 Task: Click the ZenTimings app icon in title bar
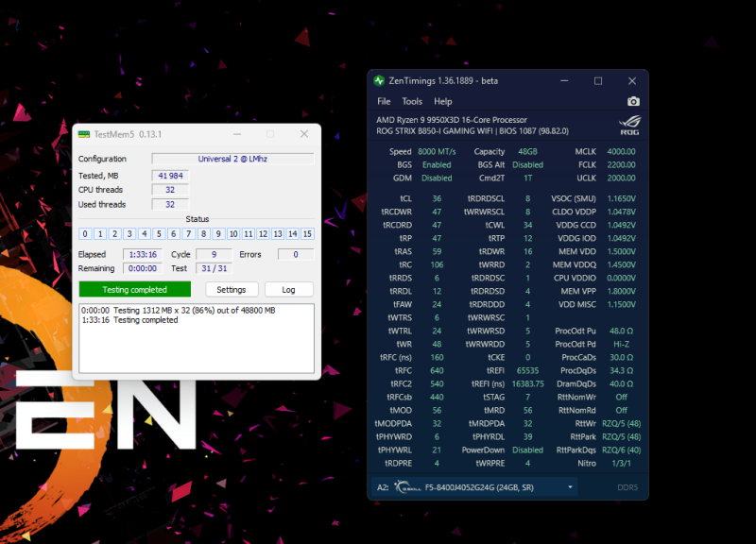(x=380, y=81)
